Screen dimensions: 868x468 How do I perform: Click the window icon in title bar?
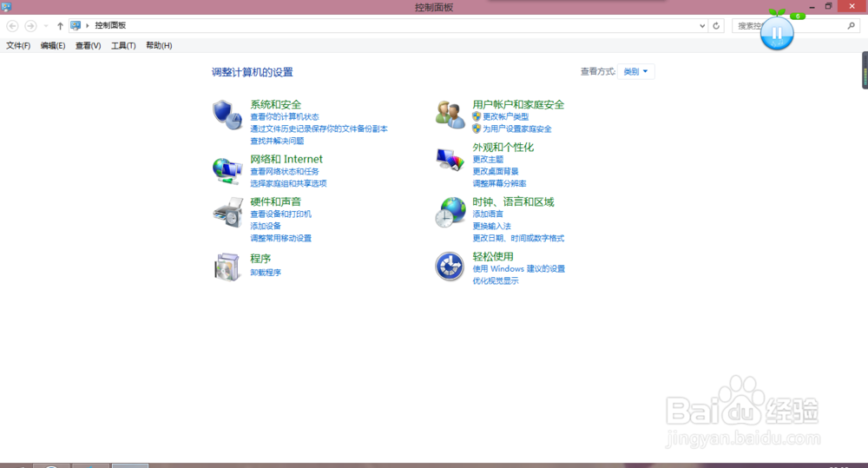pos(7,7)
